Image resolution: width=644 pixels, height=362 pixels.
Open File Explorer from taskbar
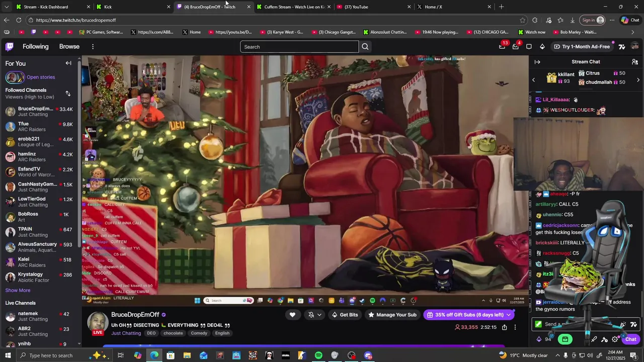pos(187,355)
